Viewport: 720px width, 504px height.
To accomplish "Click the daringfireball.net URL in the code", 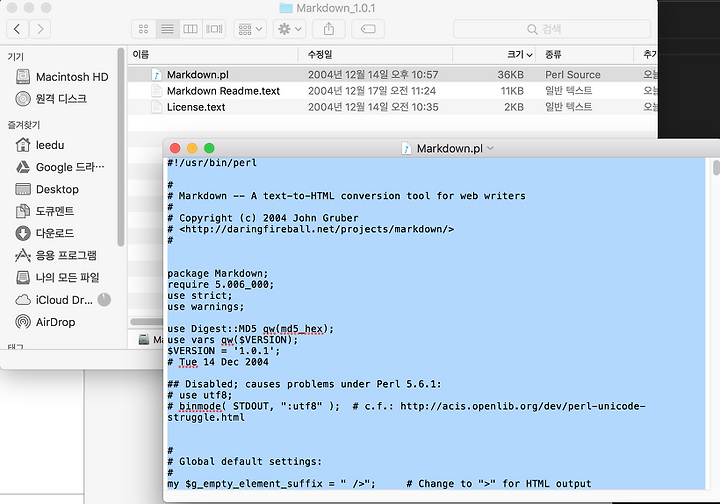I will pos(316,229).
